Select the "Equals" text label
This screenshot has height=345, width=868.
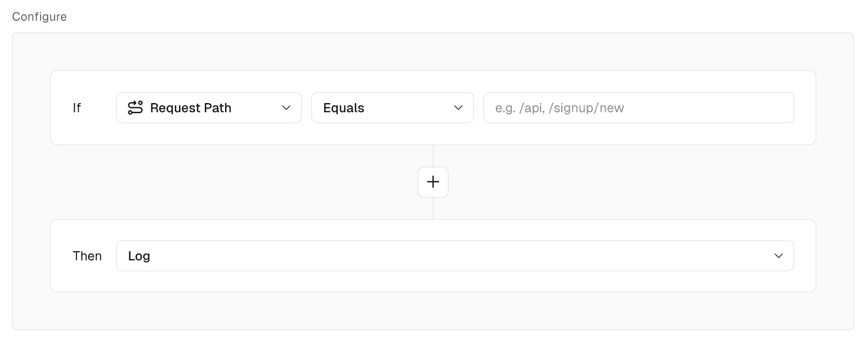(344, 108)
